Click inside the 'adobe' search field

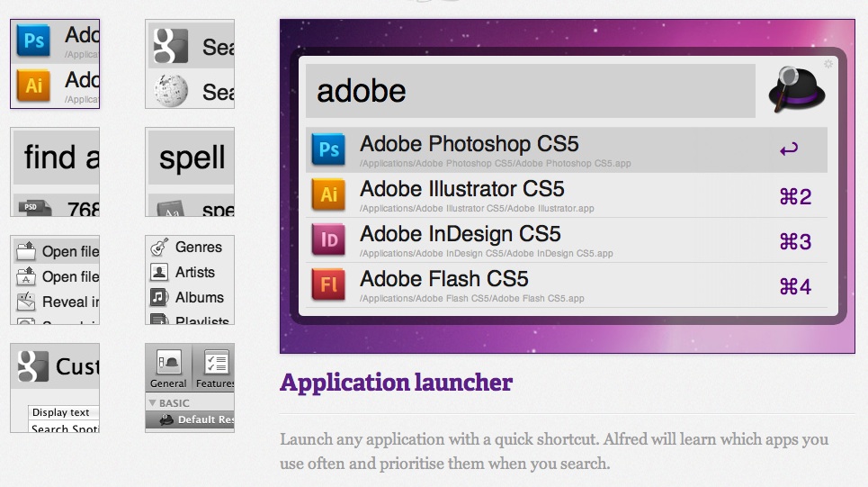coord(531,91)
